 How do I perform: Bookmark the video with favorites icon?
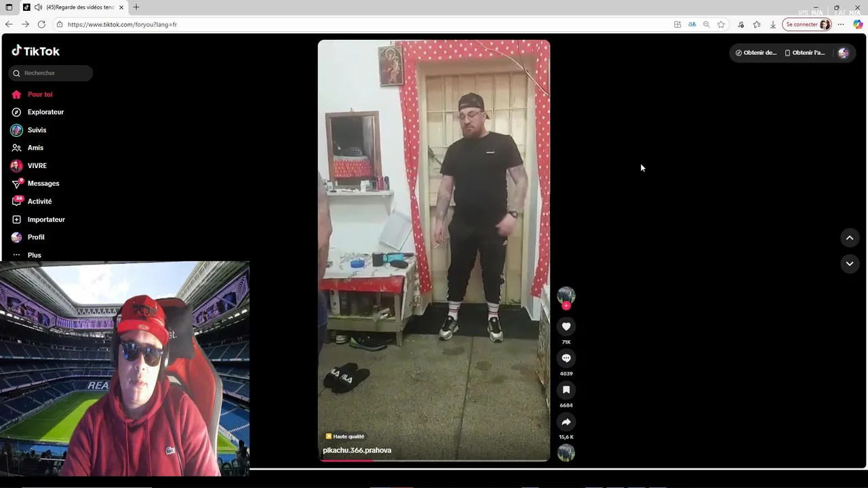pos(566,390)
